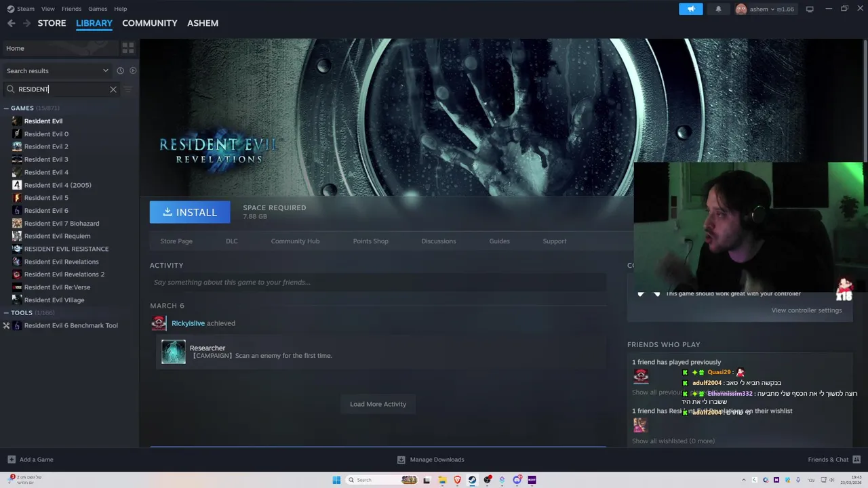Show ready-to-play games filter icon
The image size is (868, 488).
coord(133,70)
